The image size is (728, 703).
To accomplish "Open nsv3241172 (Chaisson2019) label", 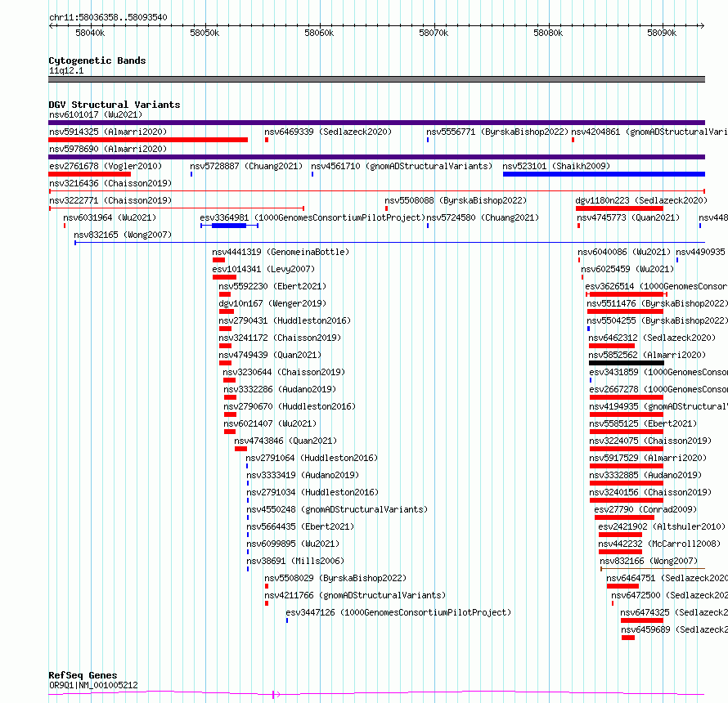I will [280, 338].
